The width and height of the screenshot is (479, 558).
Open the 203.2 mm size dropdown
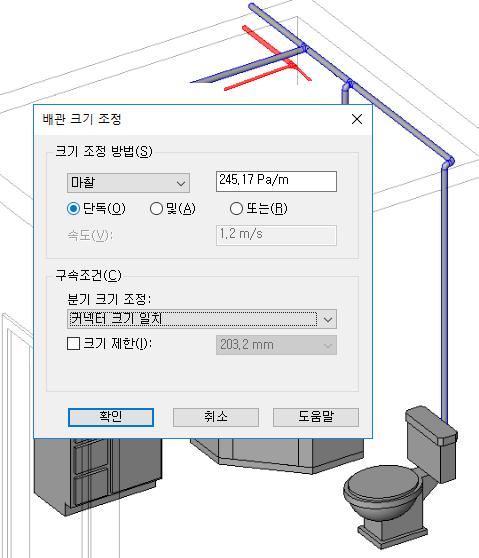click(x=276, y=345)
